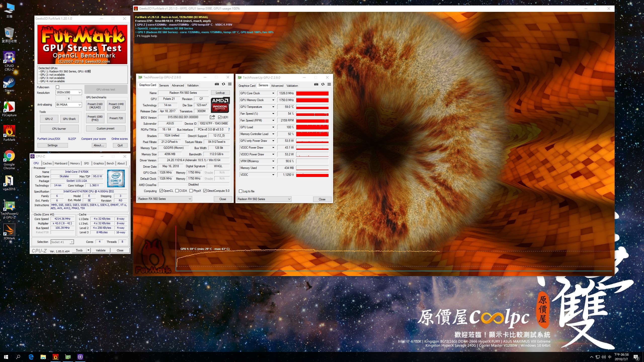Toggle the OpenCL checkbox in GPU-Z
The height and width of the screenshot is (362, 644).
pos(161,191)
